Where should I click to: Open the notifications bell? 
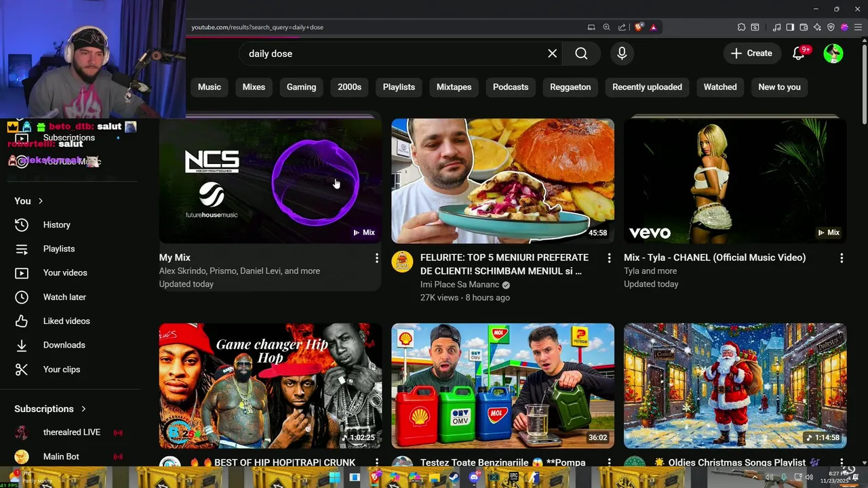click(799, 54)
